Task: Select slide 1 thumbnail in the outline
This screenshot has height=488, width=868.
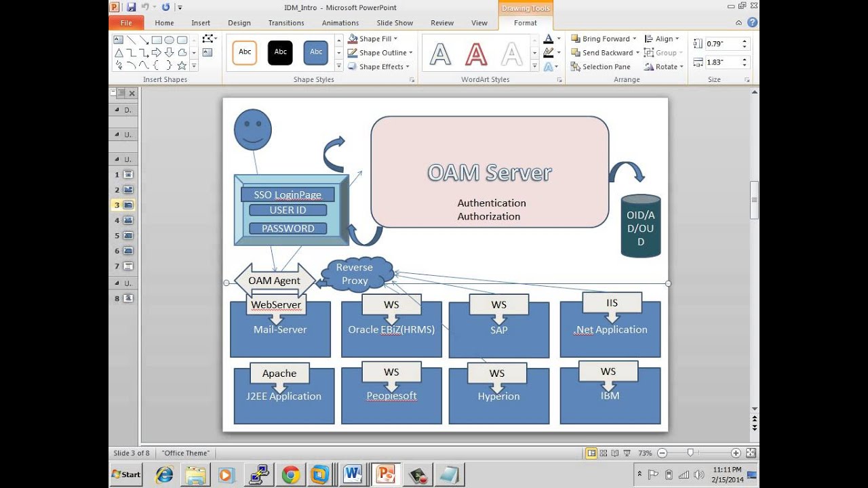Action: tap(128, 174)
